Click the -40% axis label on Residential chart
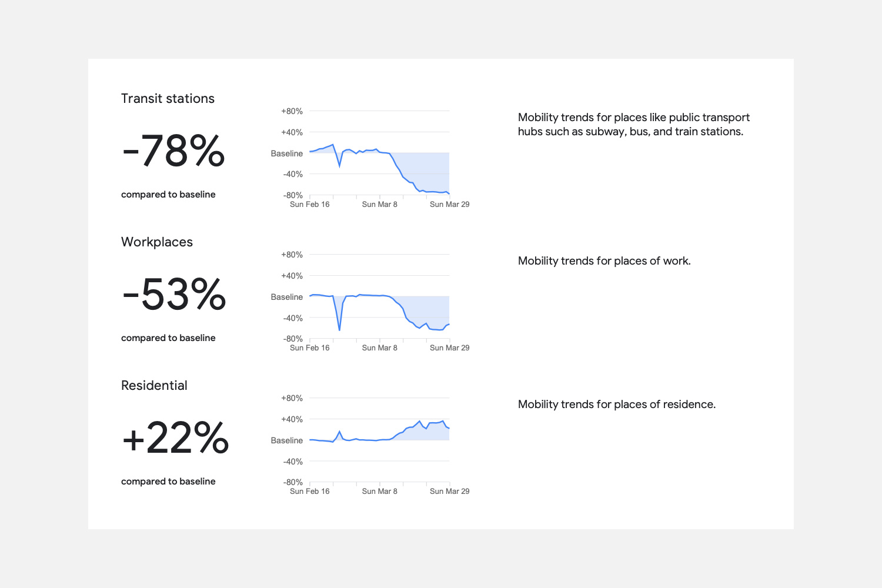This screenshot has height=588, width=882. pos(293,462)
